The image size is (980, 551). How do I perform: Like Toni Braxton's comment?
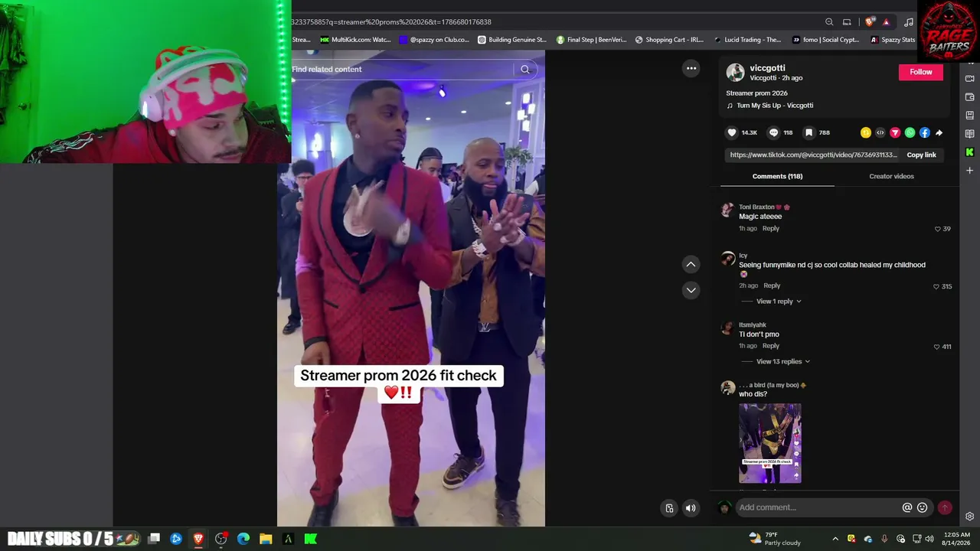938,229
